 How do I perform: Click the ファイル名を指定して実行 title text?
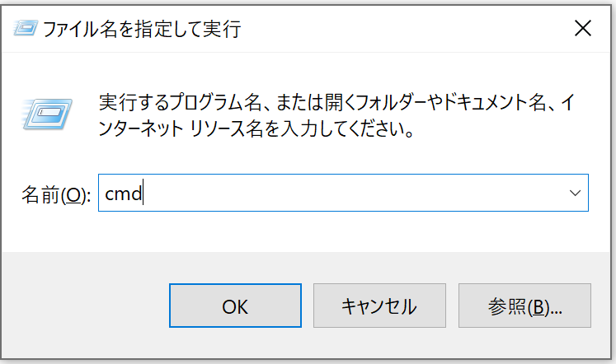point(142,29)
